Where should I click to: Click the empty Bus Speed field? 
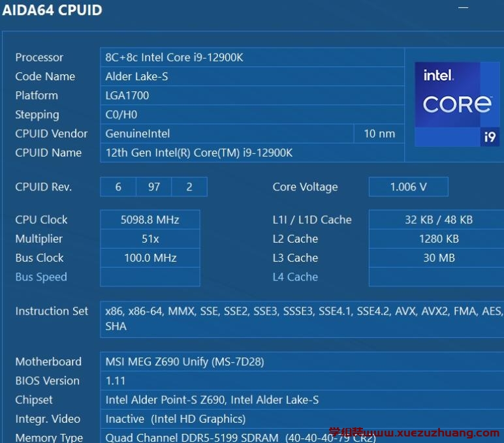click(x=150, y=277)
